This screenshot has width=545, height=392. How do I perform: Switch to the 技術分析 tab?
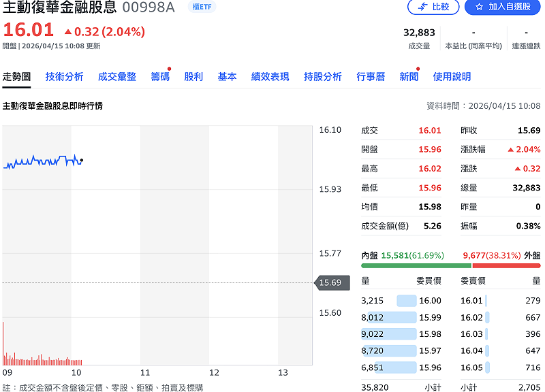(x=65, y=77)
